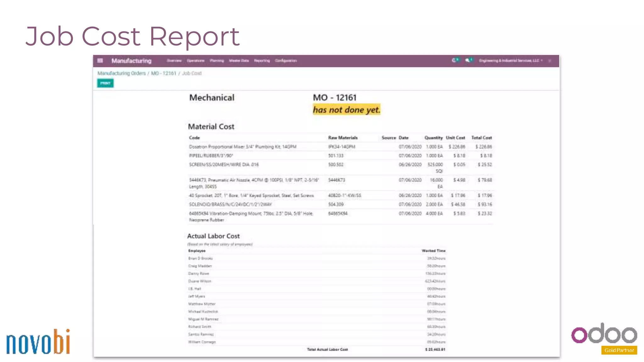Open the apps grid menu icon

point(100,61)
